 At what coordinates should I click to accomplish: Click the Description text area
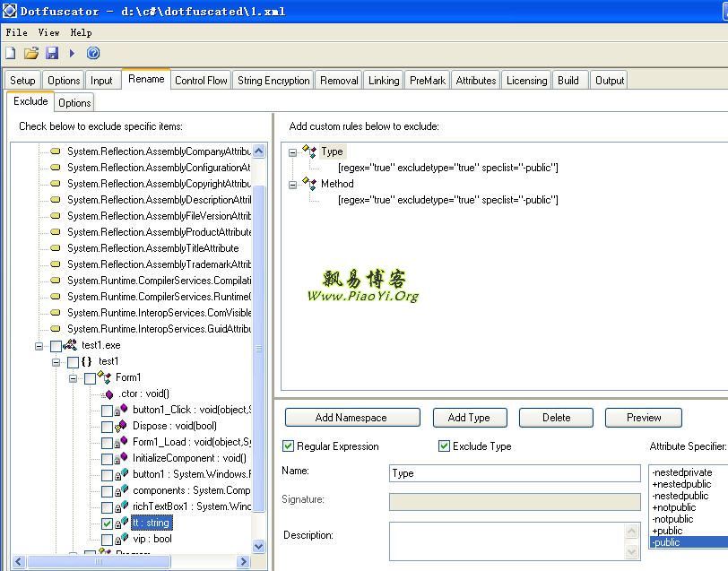point(507,541)
